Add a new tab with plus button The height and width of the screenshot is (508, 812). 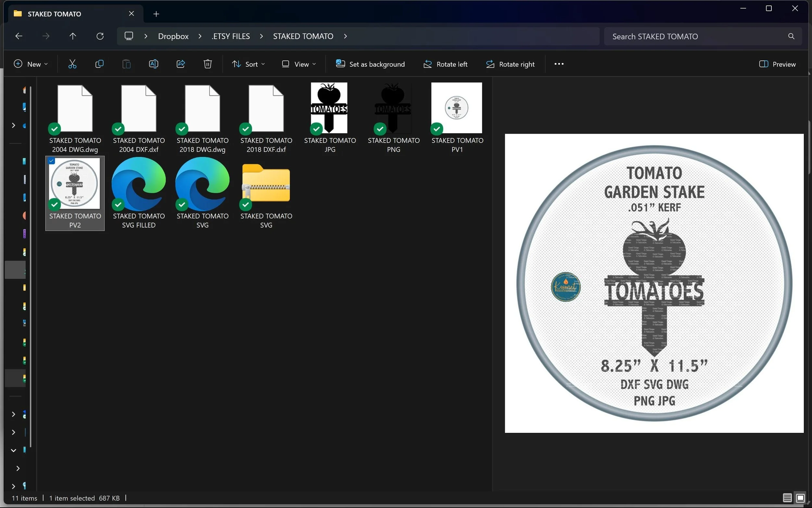[x=156, y=14]
